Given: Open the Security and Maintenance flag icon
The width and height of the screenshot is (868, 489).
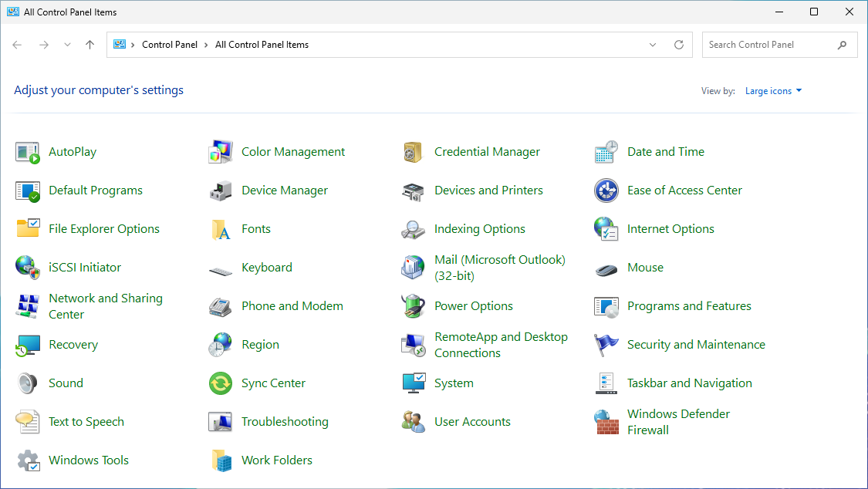Looking at the screenshot, I should point(606,345).
